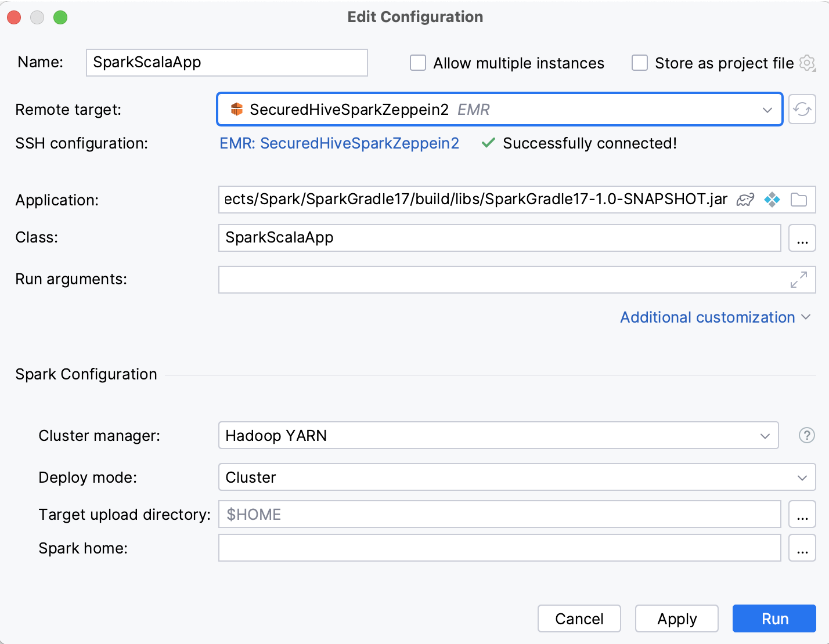The image size is (829, 644).
Task: Click inside the Name field showing SparkScalaApp
Action: [226, 63]
